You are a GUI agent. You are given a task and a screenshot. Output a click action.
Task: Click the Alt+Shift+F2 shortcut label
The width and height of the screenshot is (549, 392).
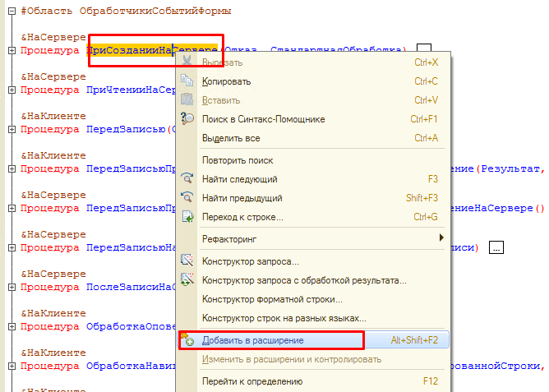coord(414,340)
